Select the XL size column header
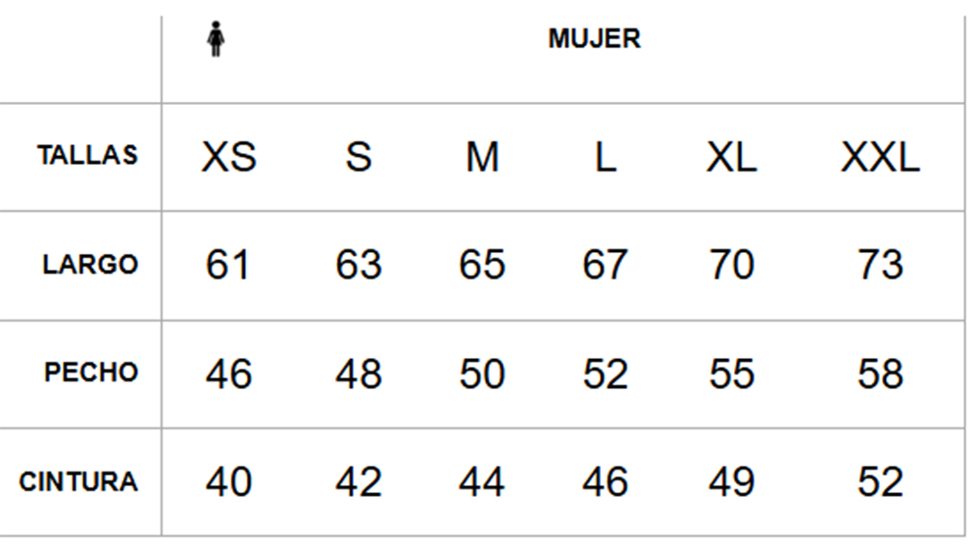 731,156
